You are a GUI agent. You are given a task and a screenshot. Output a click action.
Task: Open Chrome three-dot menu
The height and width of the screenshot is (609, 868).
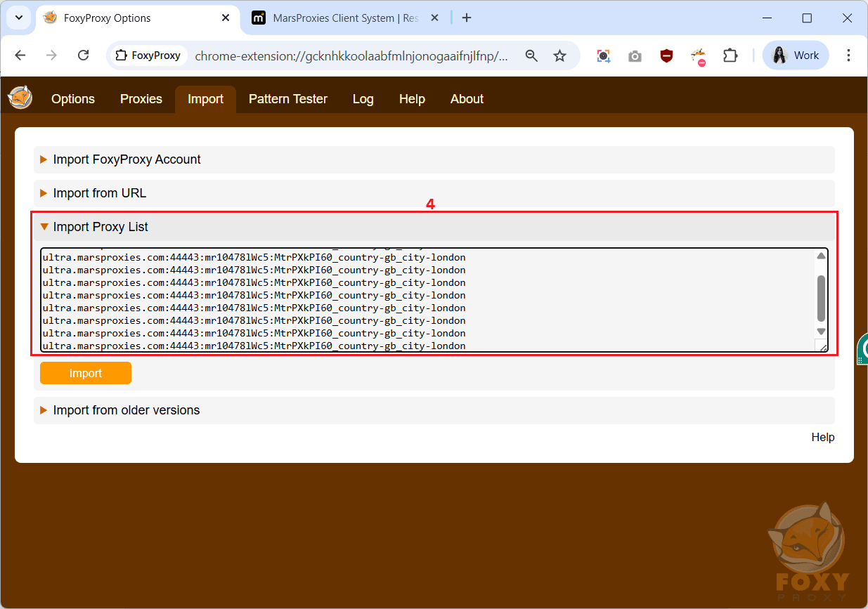[848, 55]
